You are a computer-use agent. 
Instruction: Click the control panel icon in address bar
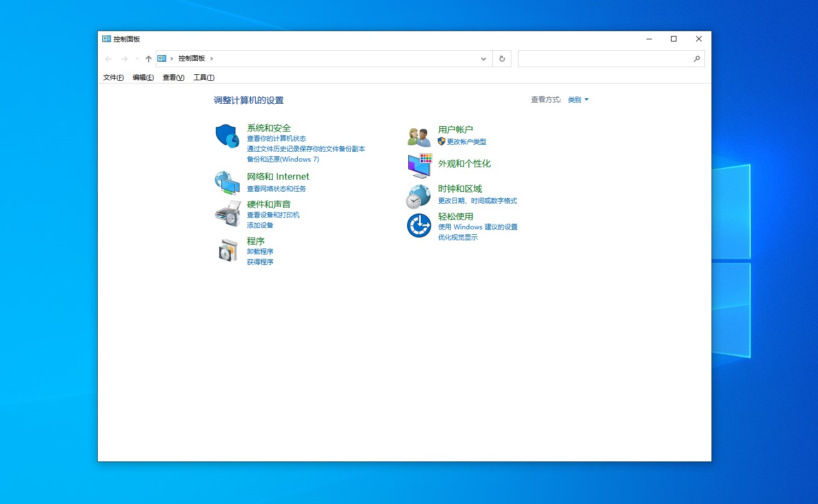pyautogui.click(x=162, y=58)
